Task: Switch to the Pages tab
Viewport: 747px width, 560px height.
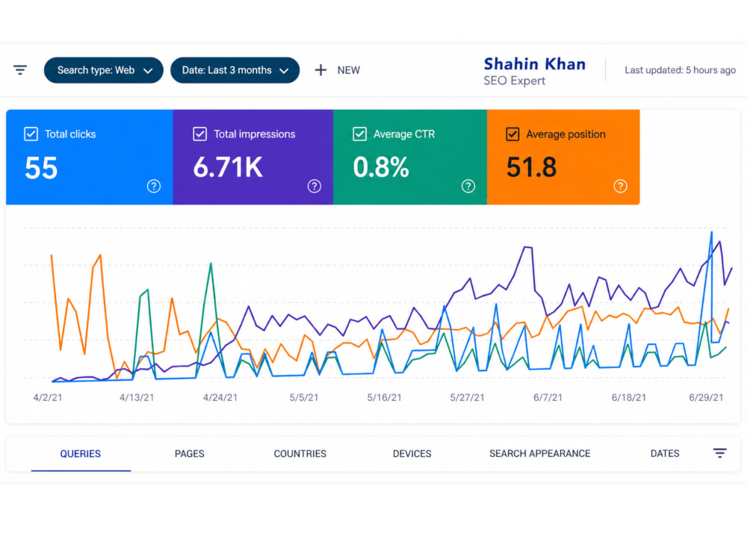Action: [190, 454]
